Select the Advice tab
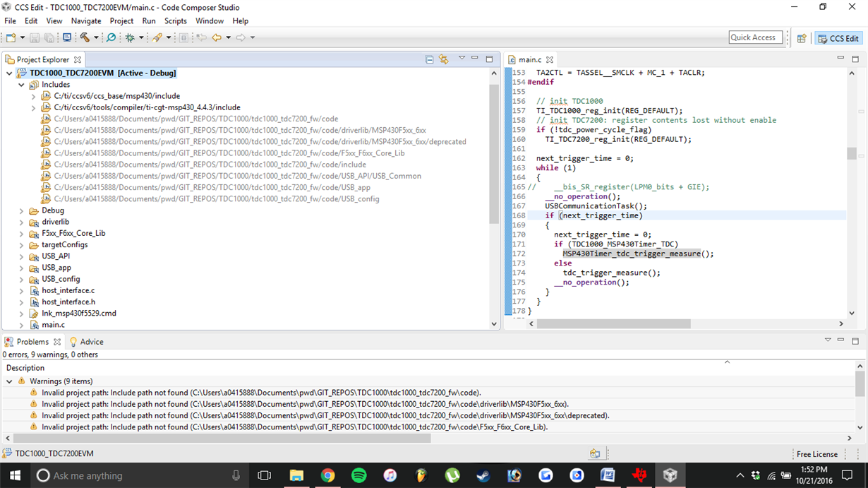This screenshot has height=488, width=868. coord(86,342)
